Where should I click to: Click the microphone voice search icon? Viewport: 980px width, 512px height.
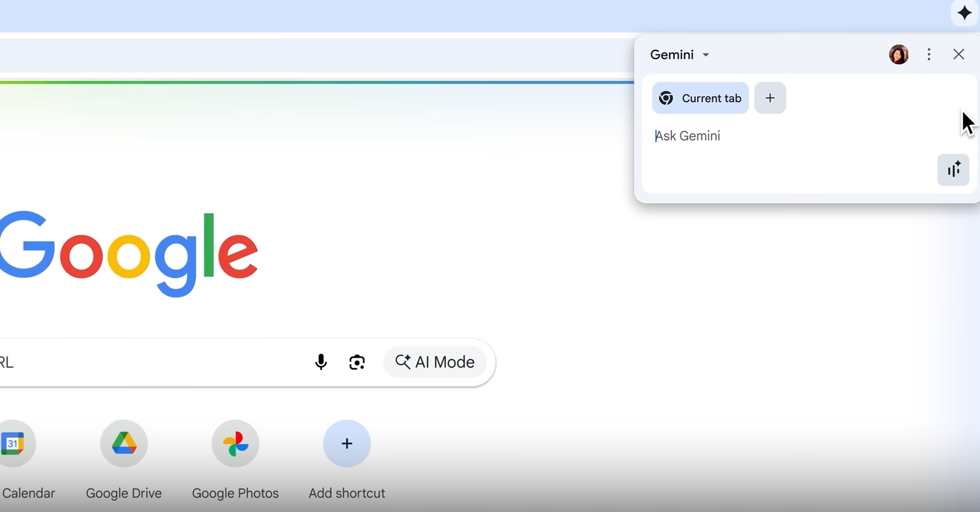[x=321, y=362]
